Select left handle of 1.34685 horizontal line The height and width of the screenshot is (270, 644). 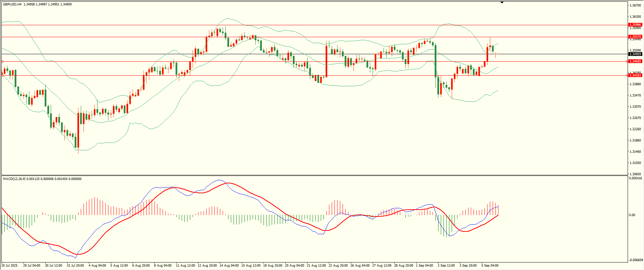2,62
